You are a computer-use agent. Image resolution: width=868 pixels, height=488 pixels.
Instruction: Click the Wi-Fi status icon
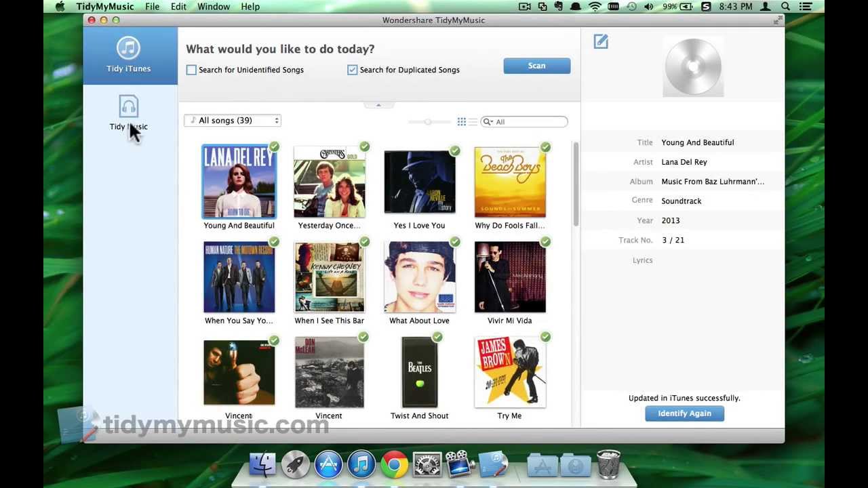595,7
